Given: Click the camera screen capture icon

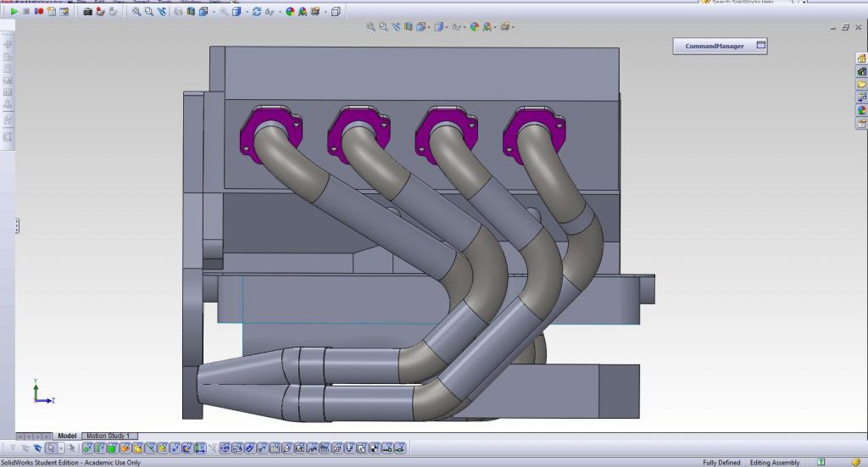Looking at the screenshot, I should (x=87, y=11).
